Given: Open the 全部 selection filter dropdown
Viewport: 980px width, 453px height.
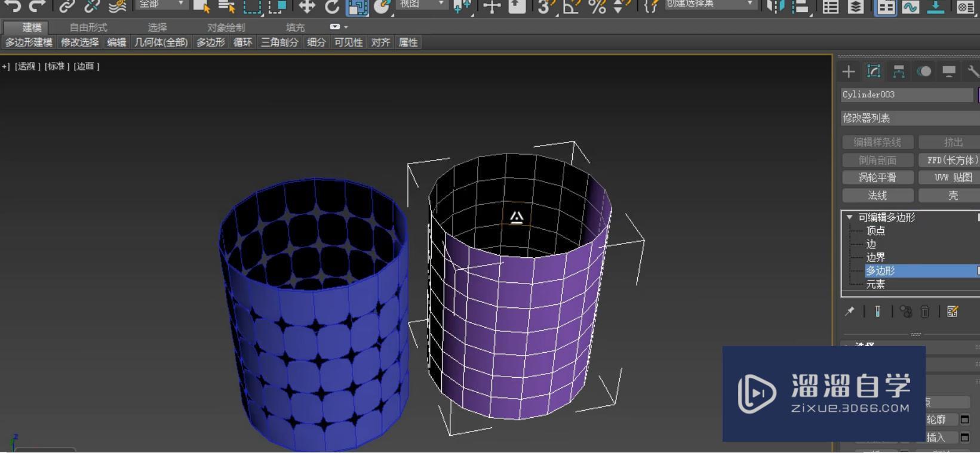Looking at the screenshot, I should 162,4.
